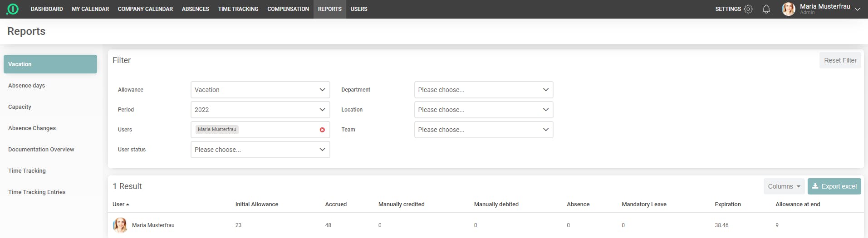Go to the Time Tracking menu
The image size is (868, 238).
[x=238, y=9]
